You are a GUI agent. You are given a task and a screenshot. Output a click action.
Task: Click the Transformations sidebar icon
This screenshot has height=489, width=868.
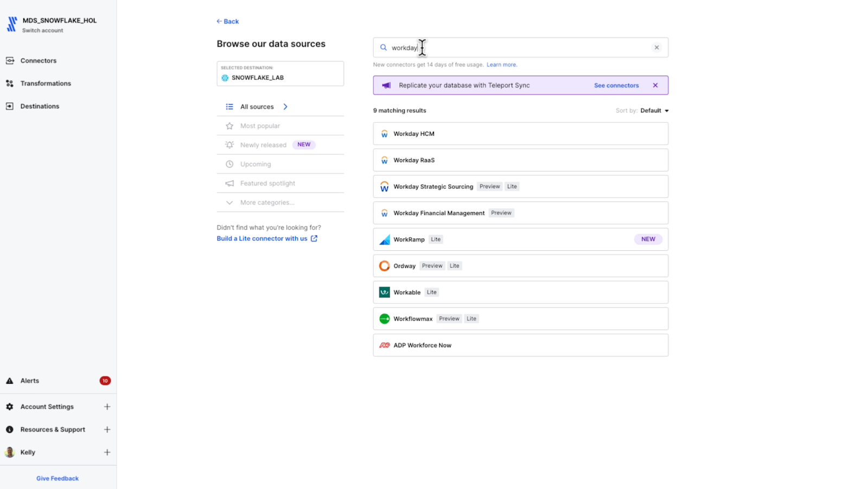pos(10,83)
